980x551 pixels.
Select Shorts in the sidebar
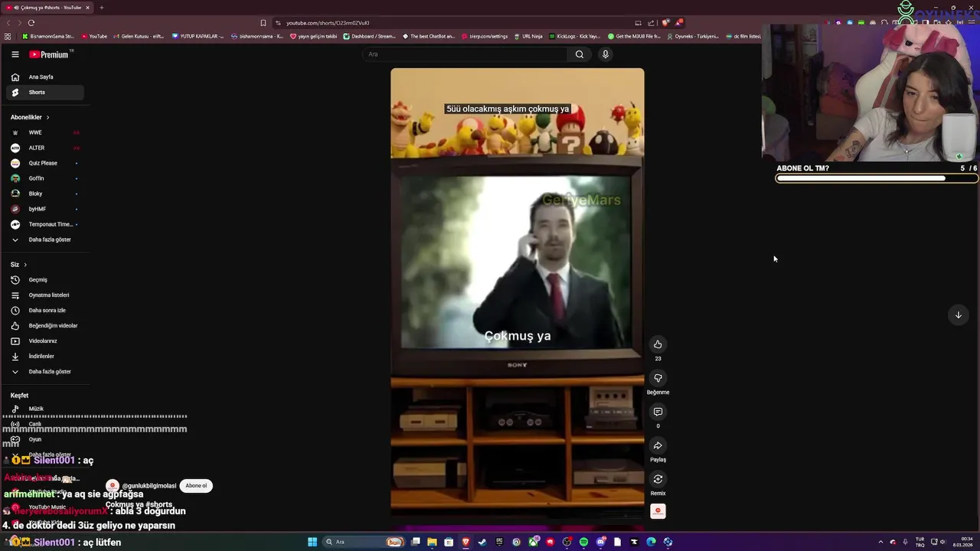[45, 92]
